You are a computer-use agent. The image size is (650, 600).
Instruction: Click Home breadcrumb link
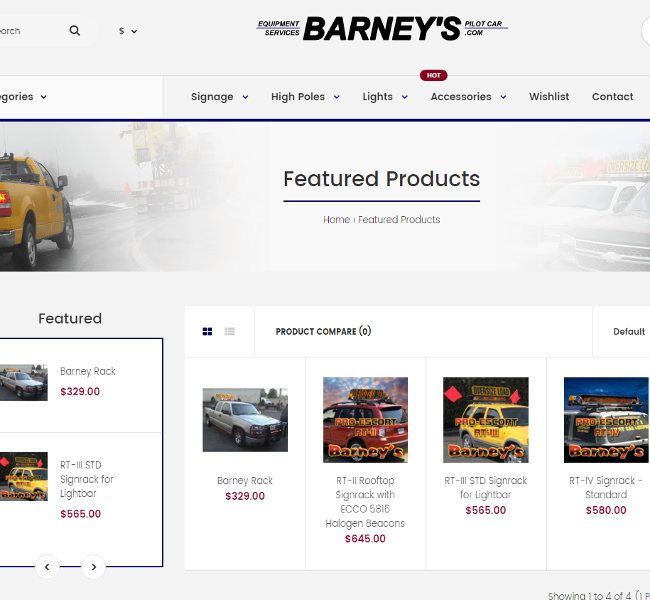point(336,220)
